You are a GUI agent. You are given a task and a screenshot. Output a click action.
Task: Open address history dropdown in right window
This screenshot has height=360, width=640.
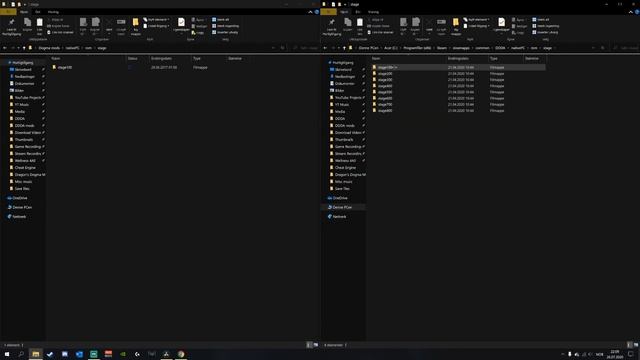tap(593, 48)
